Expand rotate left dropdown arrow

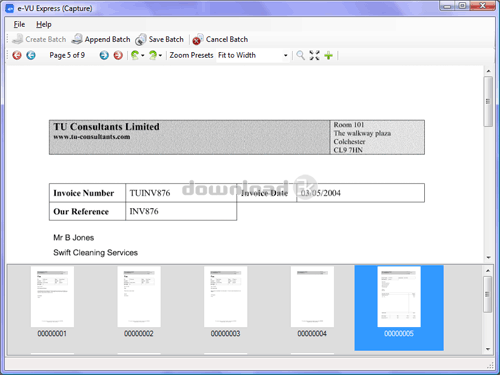(x=143, y=55)
